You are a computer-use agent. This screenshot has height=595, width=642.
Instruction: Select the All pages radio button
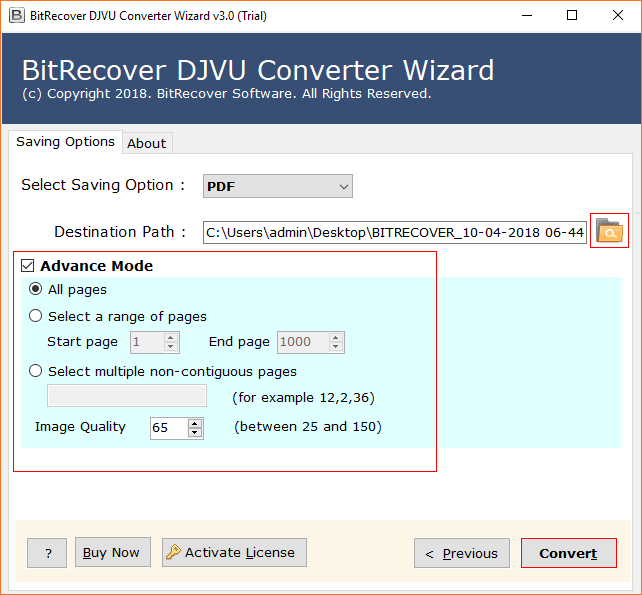pyautogui.click(x=36, y=289)
